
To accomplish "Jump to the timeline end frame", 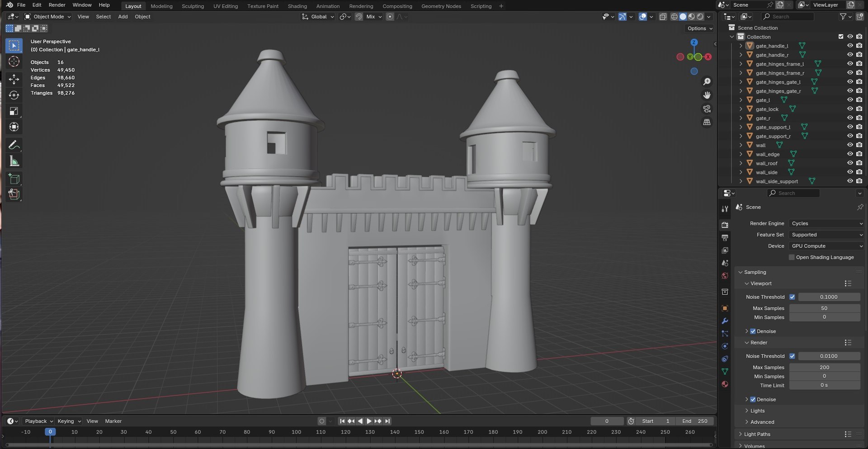I will [387, 421].
